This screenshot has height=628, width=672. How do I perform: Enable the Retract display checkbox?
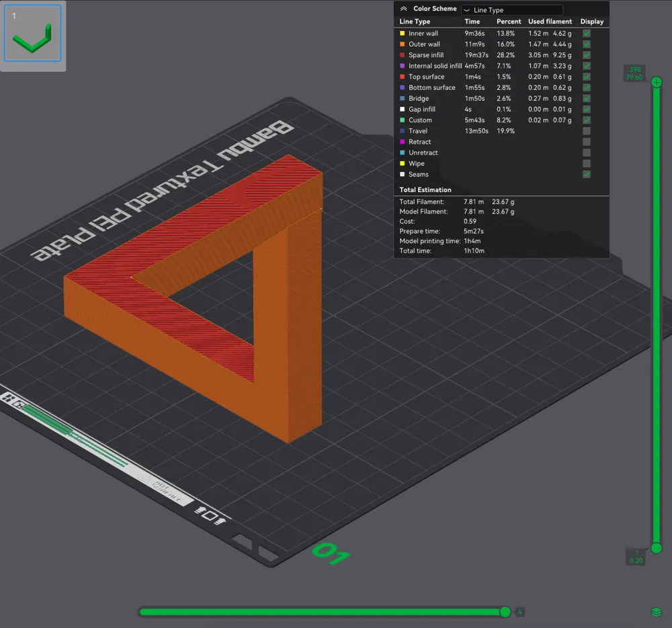pyautogui.click(x=586, y=142)
